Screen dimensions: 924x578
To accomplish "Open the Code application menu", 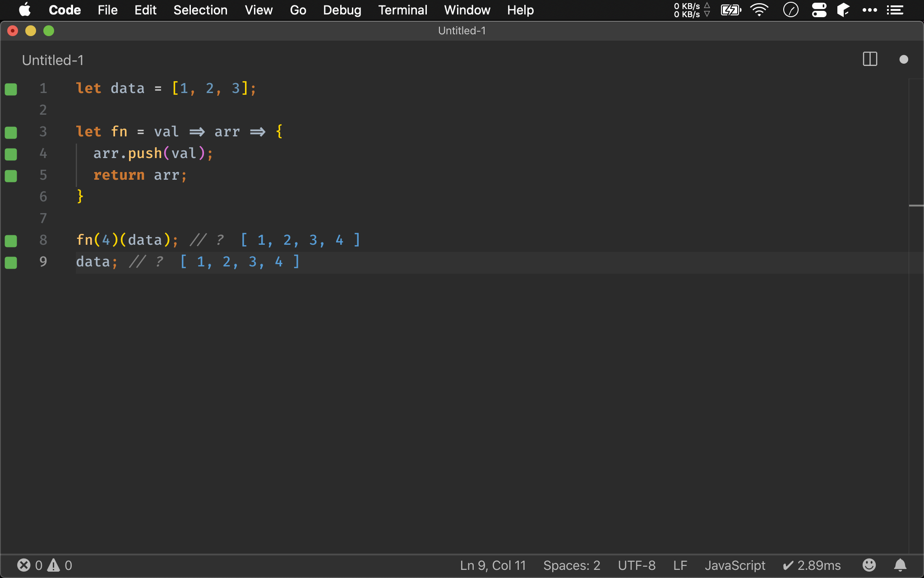I will (x=65, y=10).
